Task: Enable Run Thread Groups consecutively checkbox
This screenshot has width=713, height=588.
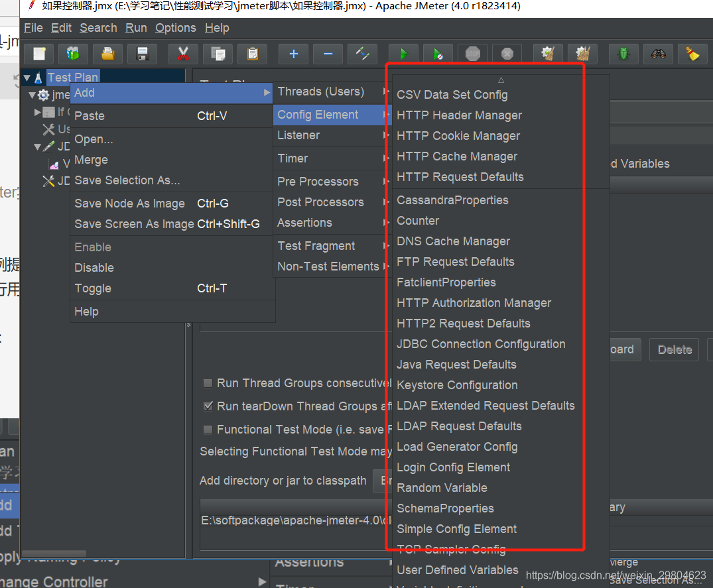Action: (x=208, y=383)
